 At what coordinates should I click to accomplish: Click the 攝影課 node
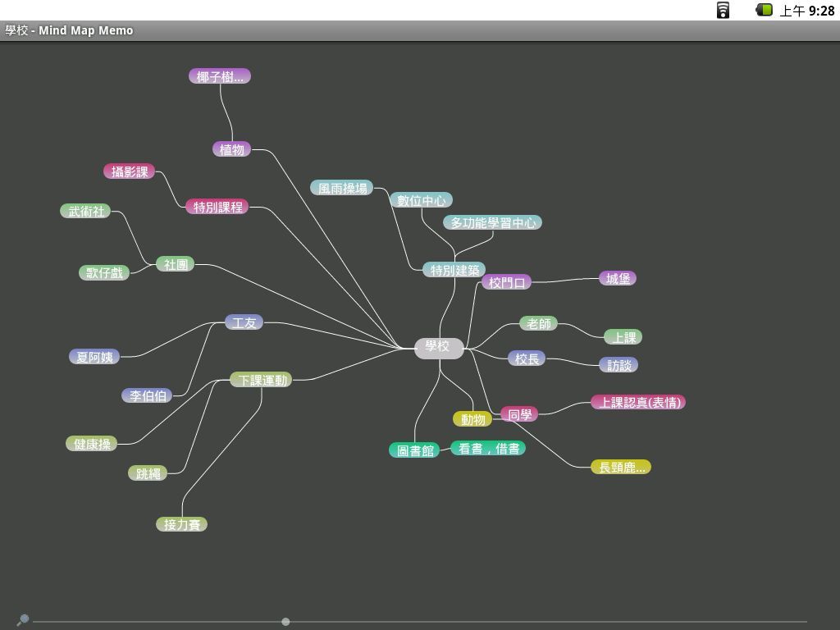pyautogui.click(x=130, y=171)
